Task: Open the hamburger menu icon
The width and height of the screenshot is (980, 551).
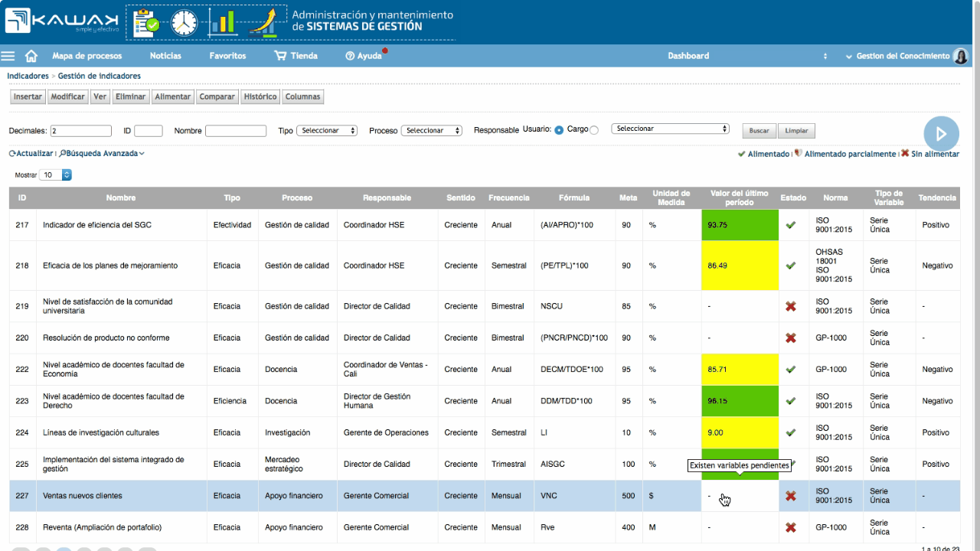Action: (8, 56)
